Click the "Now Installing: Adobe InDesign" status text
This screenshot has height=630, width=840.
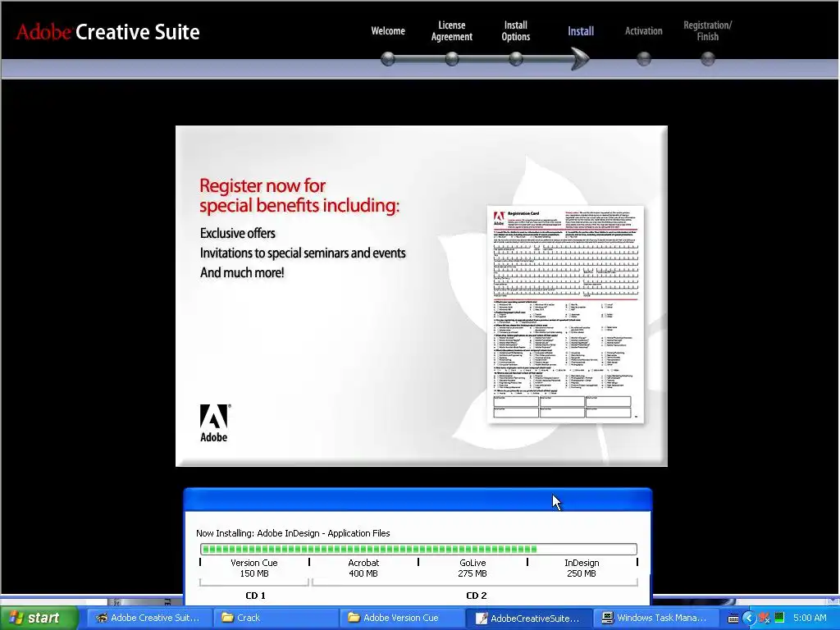tap(293, 533)
